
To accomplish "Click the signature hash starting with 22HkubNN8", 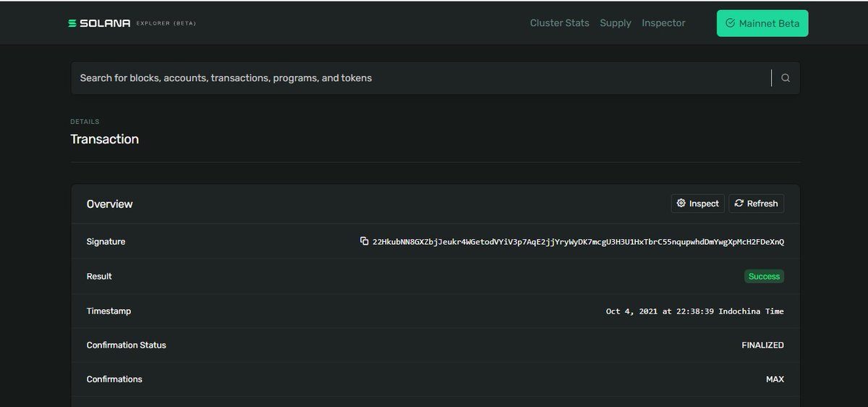I will tap(578, 242).
